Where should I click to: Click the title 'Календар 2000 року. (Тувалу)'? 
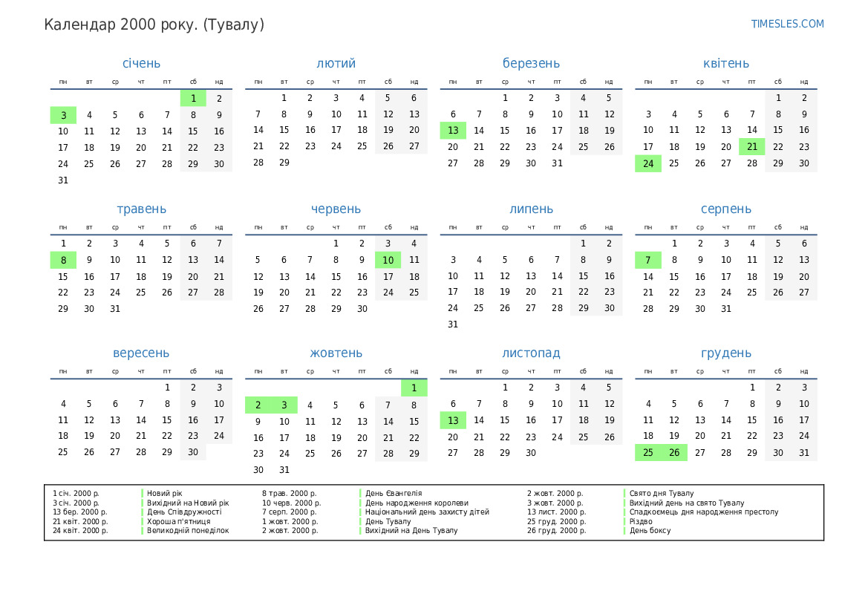coord(154,25)
